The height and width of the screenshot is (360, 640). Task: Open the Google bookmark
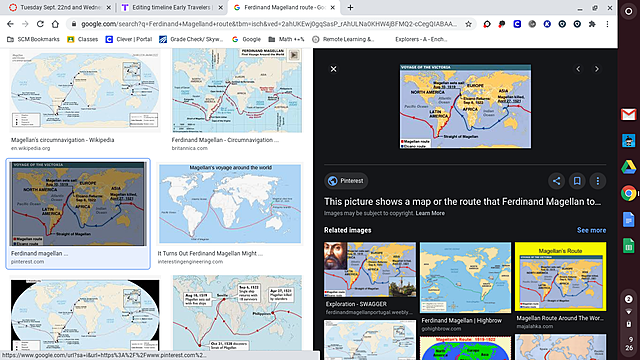(x=246, y=39)
